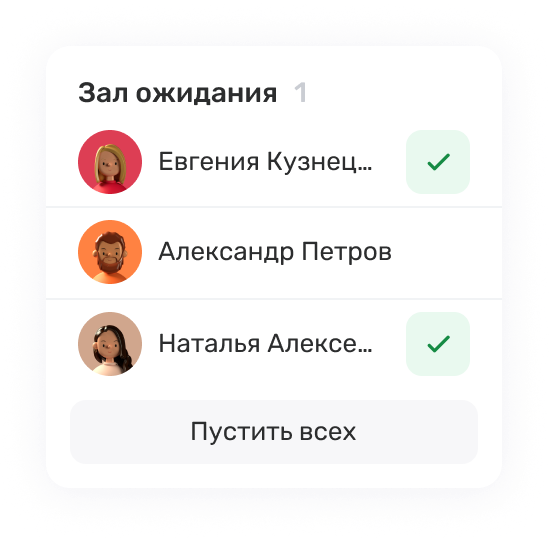The image size is (550, 540).
Task: Approve the first waiting participant's entry
Action: (x=438, y=162)
